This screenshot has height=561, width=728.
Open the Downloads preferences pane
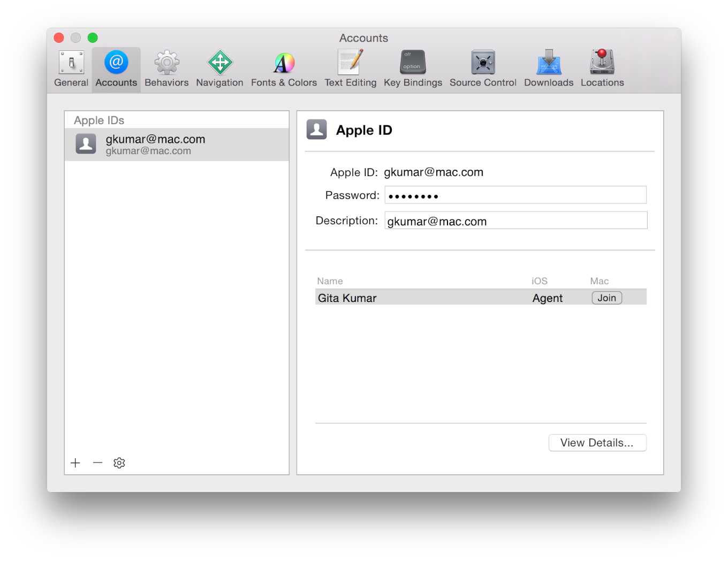pos(549,70)
